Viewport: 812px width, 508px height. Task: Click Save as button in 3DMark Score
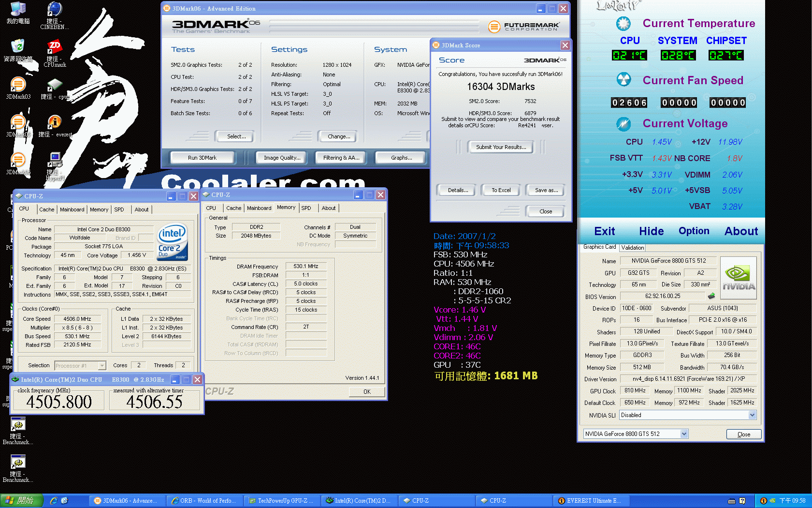point(546,190)
